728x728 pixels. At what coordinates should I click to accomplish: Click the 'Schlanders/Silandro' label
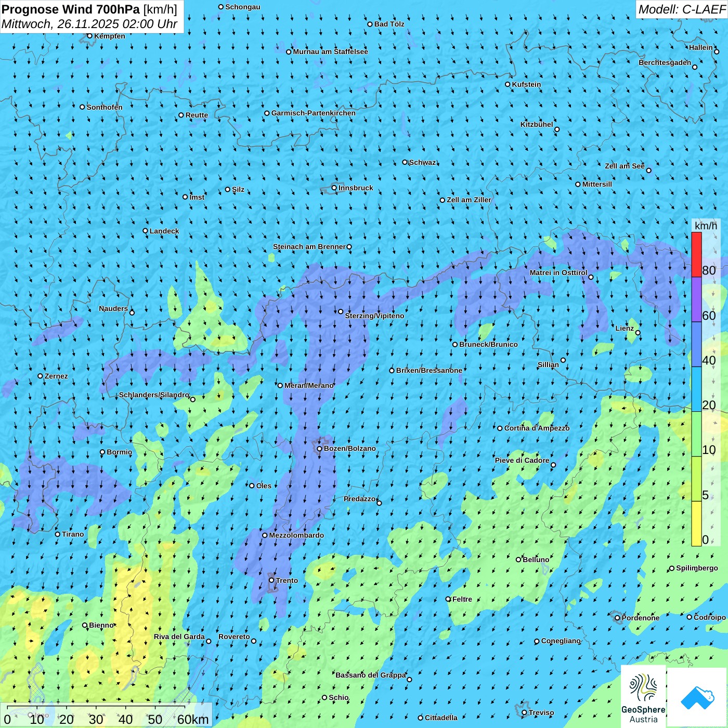[154, 395]
